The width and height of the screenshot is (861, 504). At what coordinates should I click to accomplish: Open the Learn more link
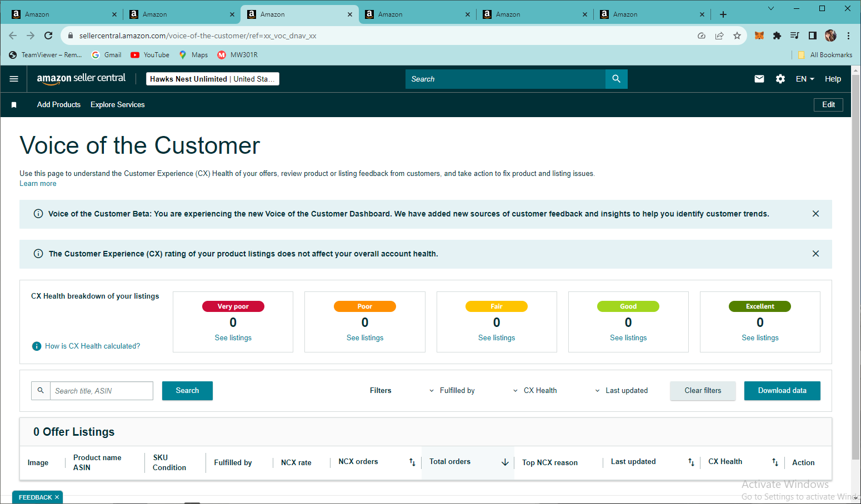[38, 184]
